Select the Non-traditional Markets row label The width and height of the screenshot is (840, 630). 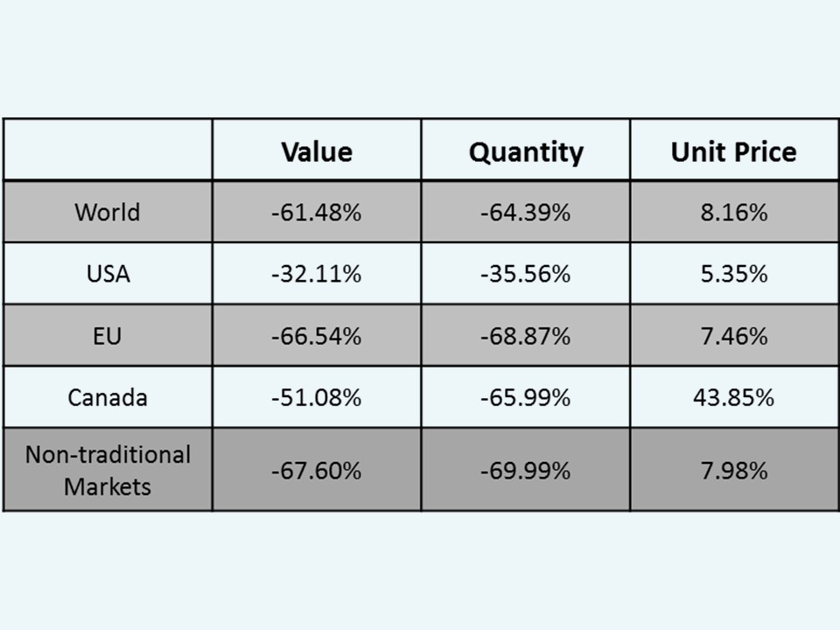coord(107,470)
